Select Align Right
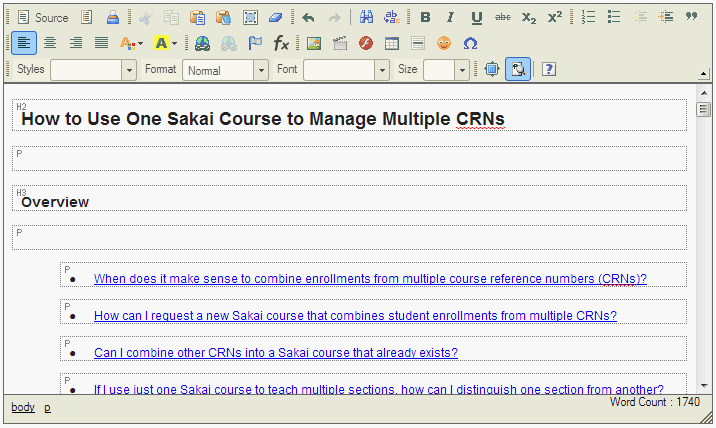716x428 pixels. [76, 44]
